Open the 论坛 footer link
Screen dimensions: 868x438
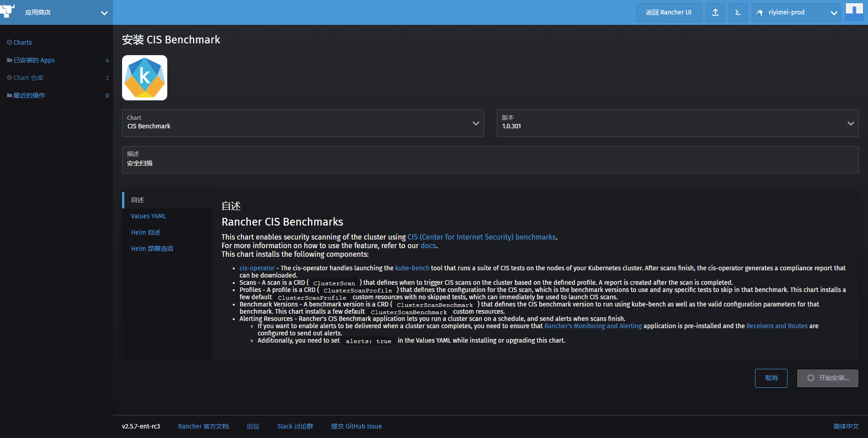click(253, 426)
